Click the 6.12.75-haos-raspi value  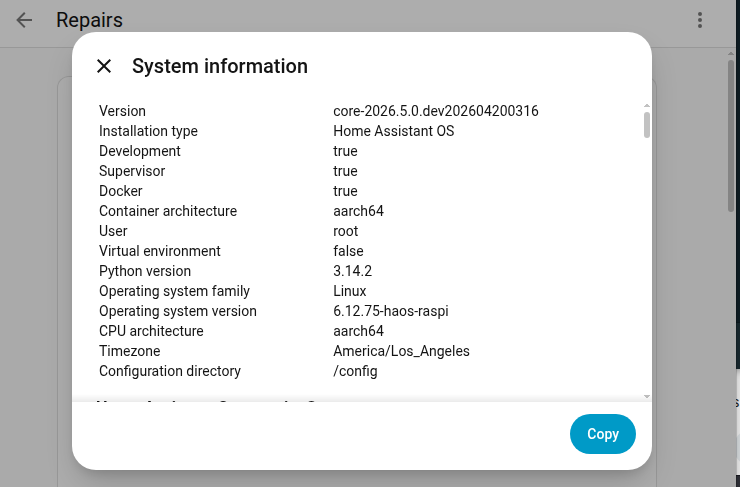(391, 311)
